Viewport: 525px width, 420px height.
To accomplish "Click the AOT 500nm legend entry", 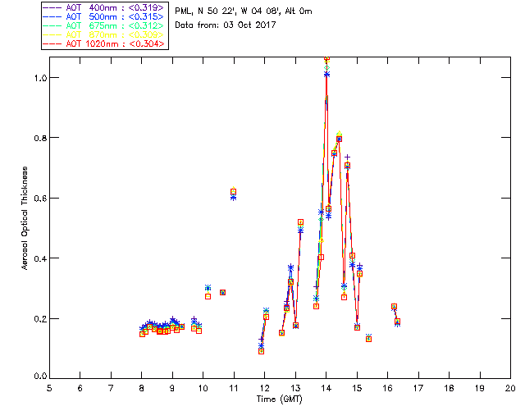I will pos(104,16).
